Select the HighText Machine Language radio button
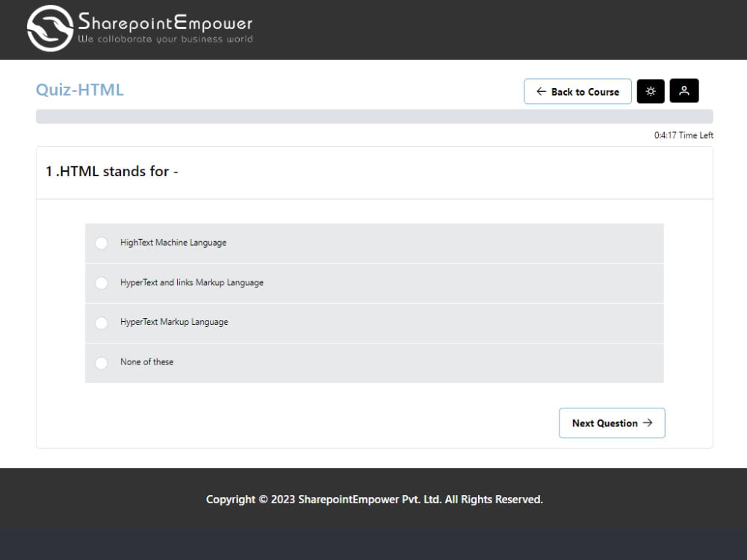 click(101, 243)
